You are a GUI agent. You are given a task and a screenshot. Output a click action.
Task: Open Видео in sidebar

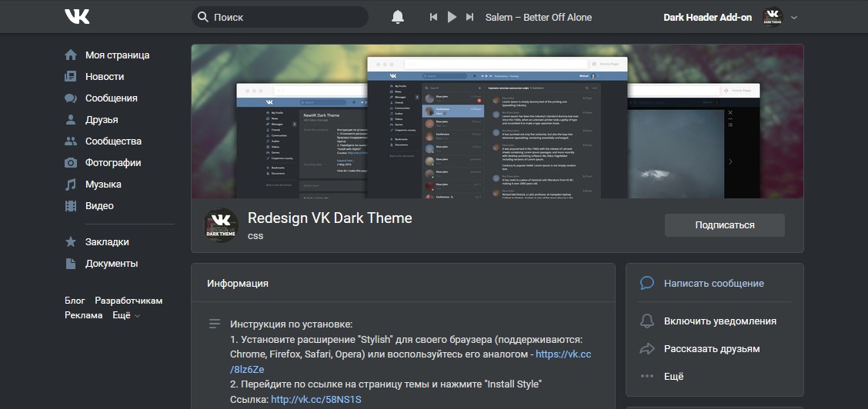click(99, 206)
